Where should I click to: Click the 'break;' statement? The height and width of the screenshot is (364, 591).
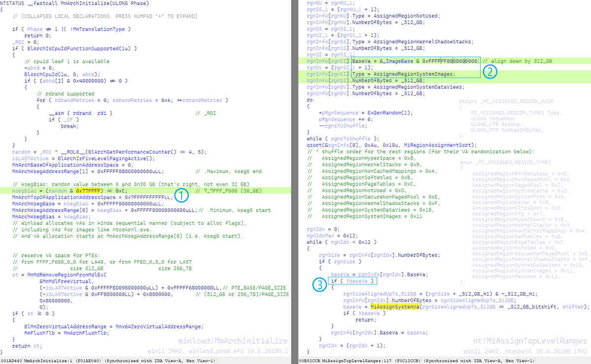point(69,126)
